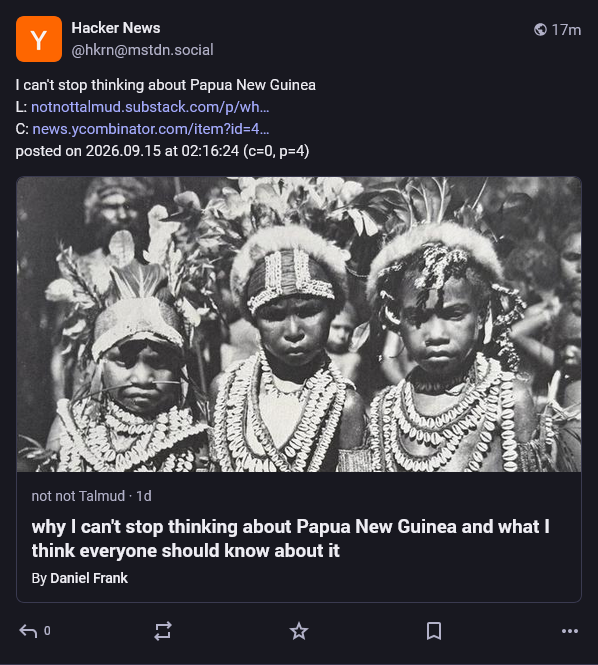Open the Papua New Guinea preview photo
The image size is (598, 665).
(x=299, y=324)
